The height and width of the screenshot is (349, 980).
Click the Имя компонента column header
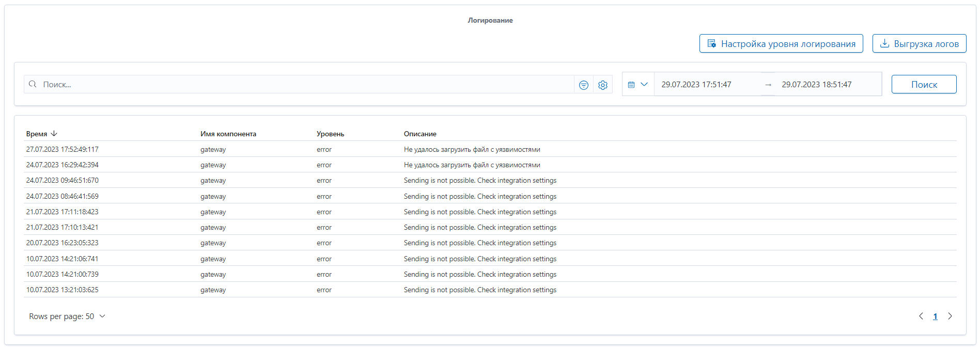(228, 134)
